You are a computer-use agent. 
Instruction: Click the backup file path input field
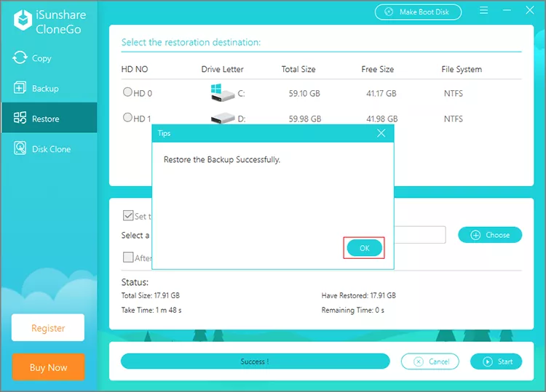coord(420,235)
